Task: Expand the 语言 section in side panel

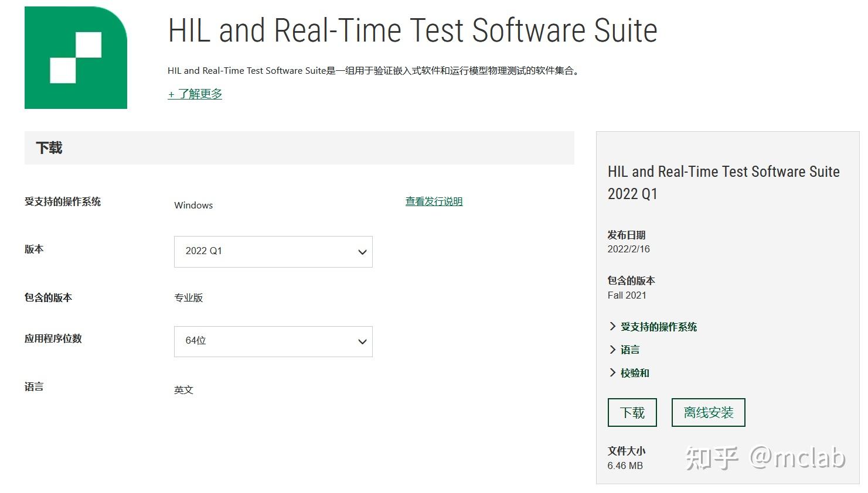Action: pos(624,350)
